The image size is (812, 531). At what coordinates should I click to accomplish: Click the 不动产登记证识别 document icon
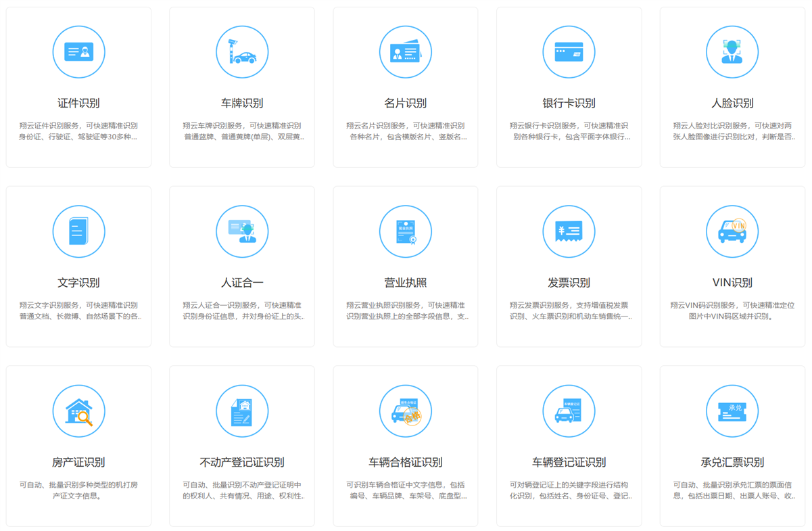(242, 411)
